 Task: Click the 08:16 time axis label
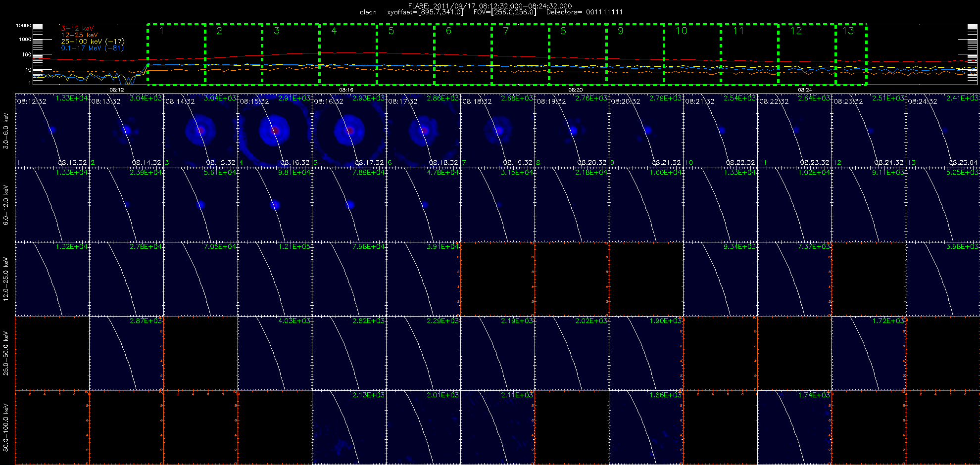tap(346, 90)
